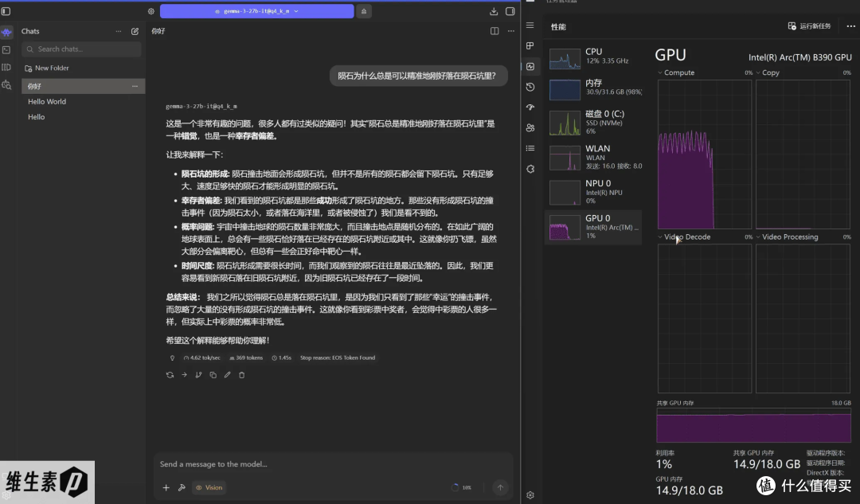
Task: Open the Developer terminal view icon
Action: (x=6, y=50)
